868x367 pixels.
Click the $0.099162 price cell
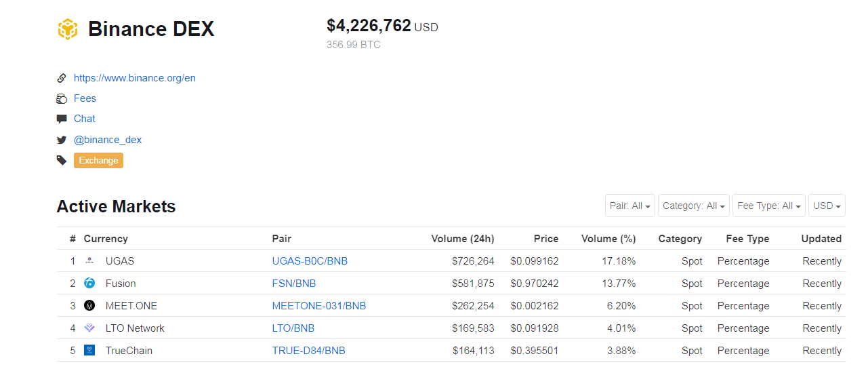pos(535,261)
